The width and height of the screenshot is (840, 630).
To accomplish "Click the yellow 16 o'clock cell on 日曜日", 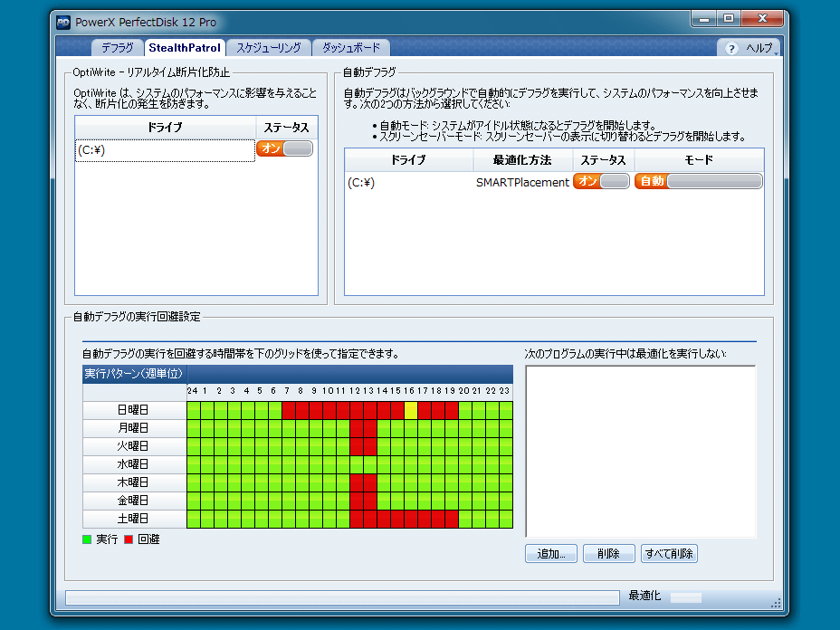I will coord(411,410).
